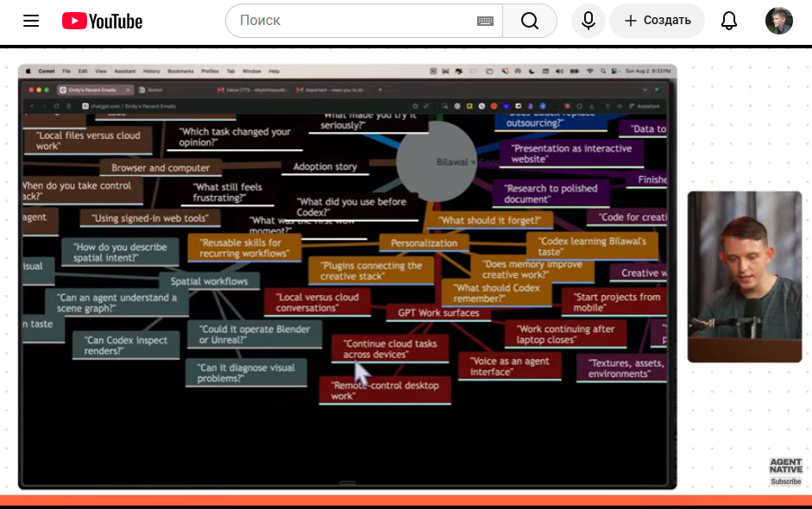
Task: Select the "Personalization" node
Action: pyautogui.click(x=425, y=242)
